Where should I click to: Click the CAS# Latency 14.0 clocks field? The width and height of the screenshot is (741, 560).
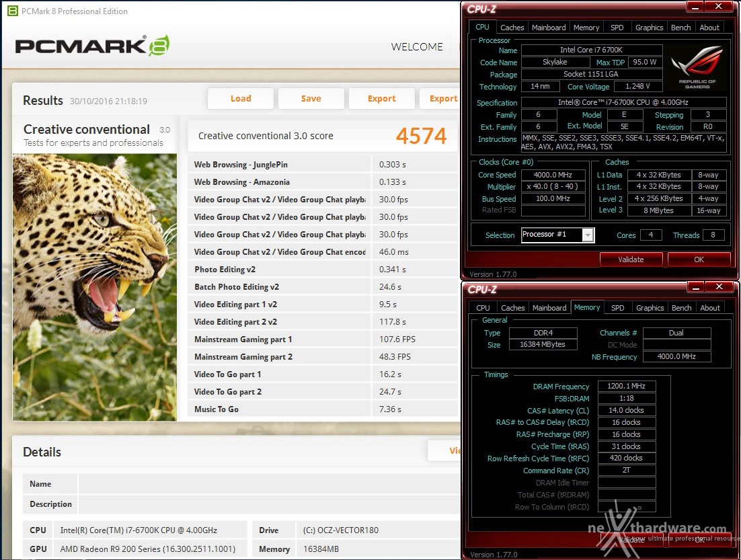tap(627, 410)
